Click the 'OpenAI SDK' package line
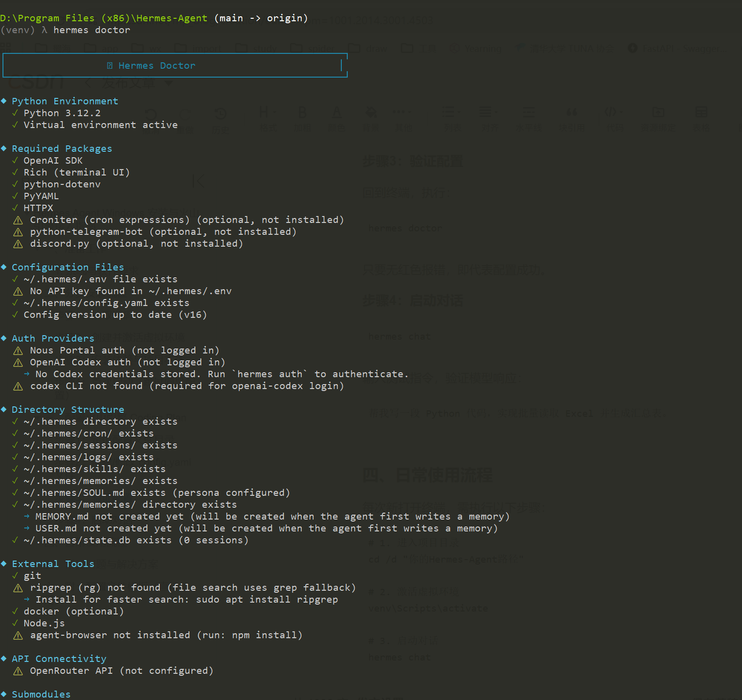Viewport: 742px width, 700px height. pos(53,161)
